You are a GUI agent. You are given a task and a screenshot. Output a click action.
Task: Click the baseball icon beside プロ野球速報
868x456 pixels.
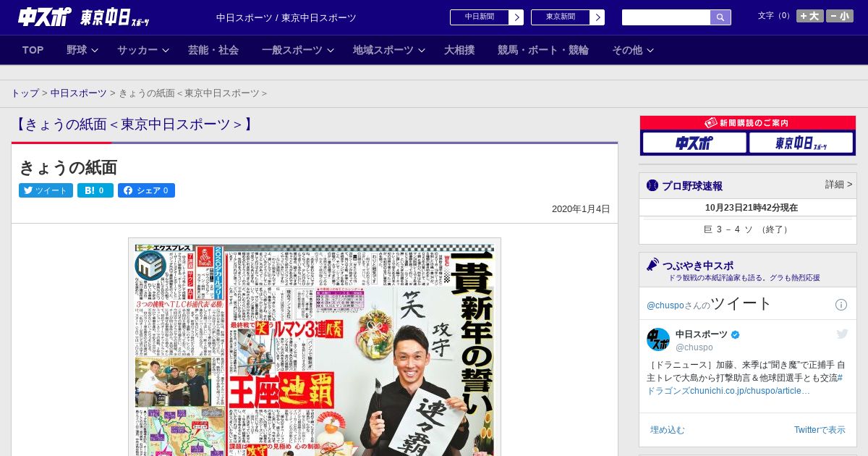[652, 185]
